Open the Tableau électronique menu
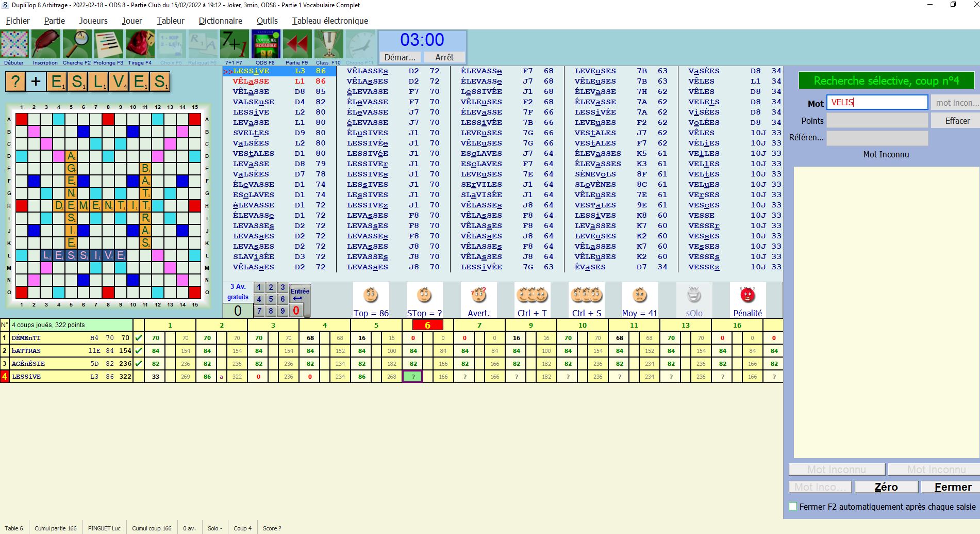 [330, 21]
